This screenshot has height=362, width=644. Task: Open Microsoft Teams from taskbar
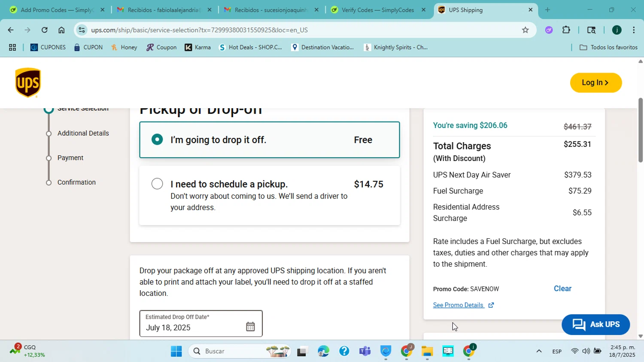365,351
